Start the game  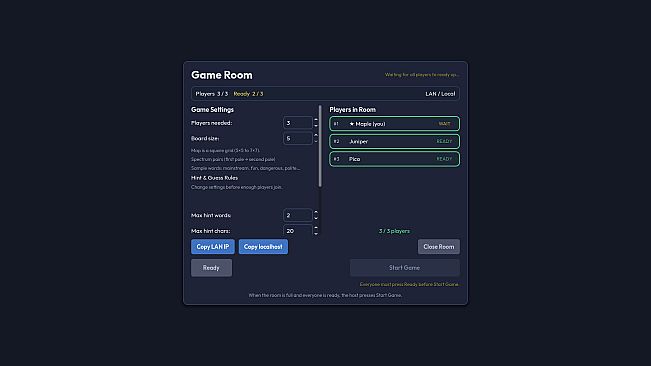click(404, 268)
